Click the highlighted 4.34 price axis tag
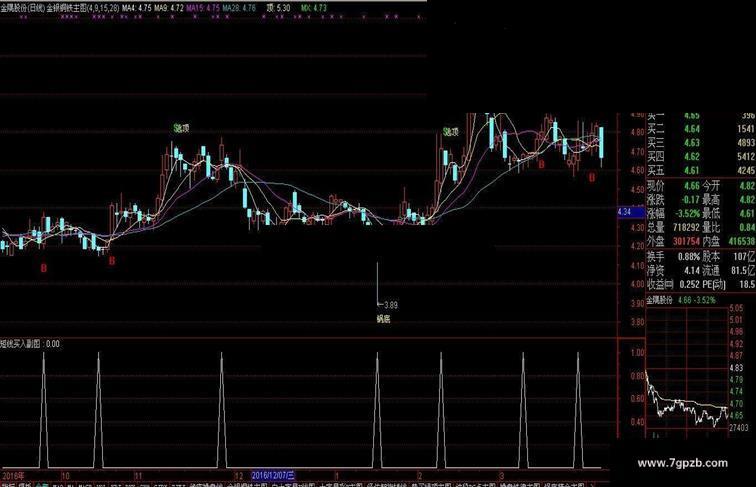Image resolution: width=756 pixels, height=487 pixels. [x=631, y=212]
